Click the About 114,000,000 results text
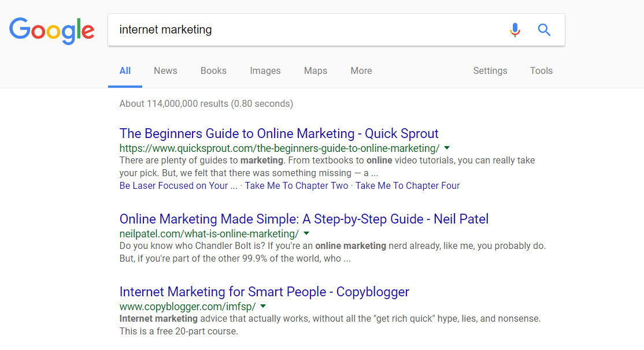The width and height of the screenshot is (644, 350). click(206, 104)
